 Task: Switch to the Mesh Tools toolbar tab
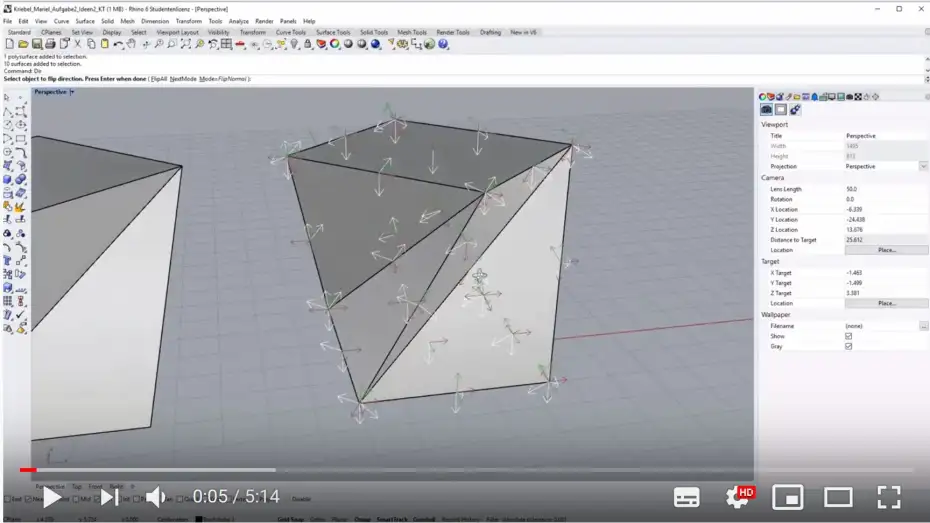point(412,32)
